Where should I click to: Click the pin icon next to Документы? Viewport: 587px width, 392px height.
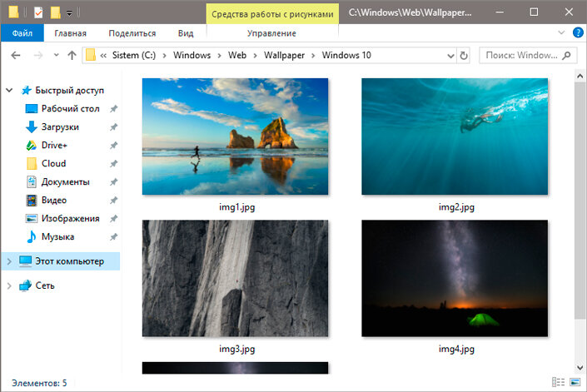click(x=113, y=182)
